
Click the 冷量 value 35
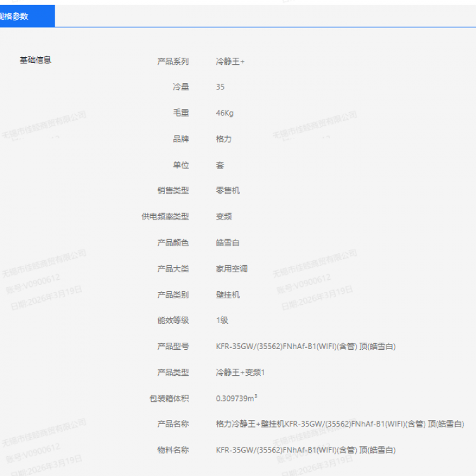click(x=220, y=87)
